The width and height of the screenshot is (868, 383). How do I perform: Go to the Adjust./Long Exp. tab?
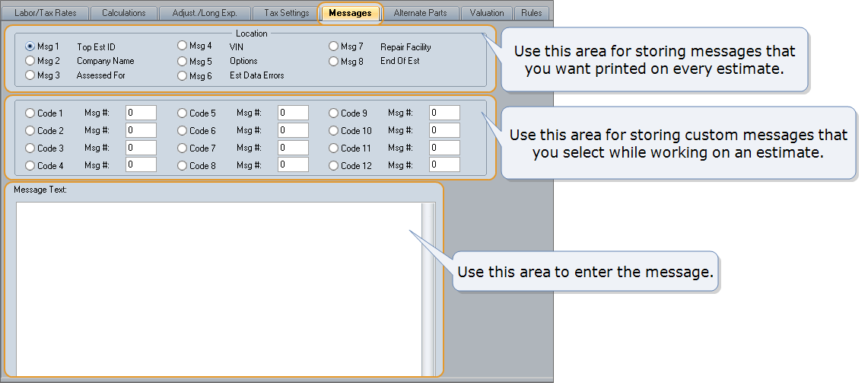point(205,13)
